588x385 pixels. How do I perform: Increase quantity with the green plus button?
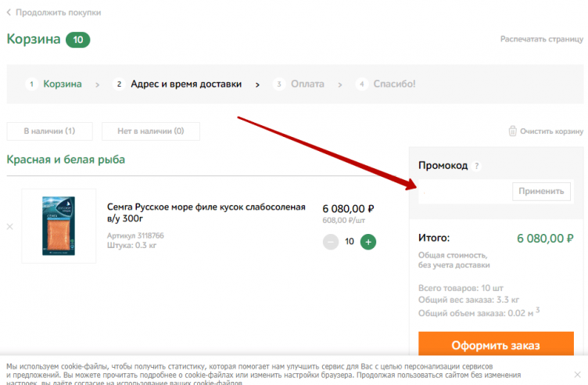[368, 241]
